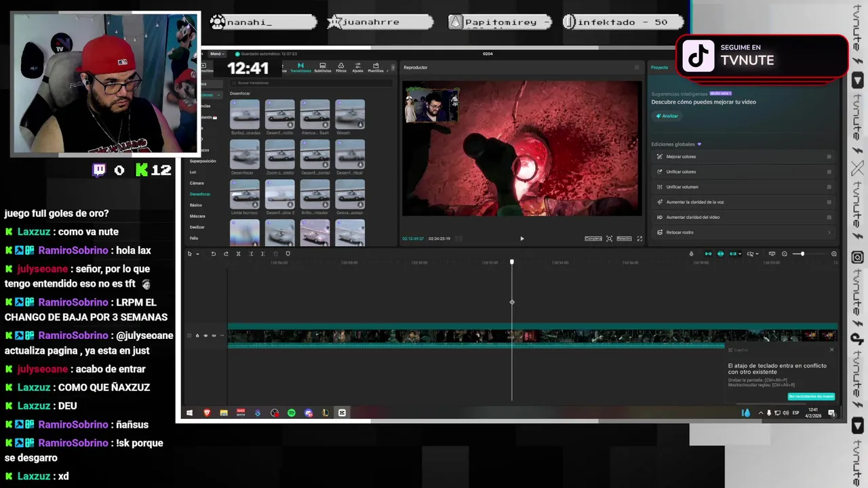
Task: Open the caption preview icon beside zoom out
Action: (772, 253)
